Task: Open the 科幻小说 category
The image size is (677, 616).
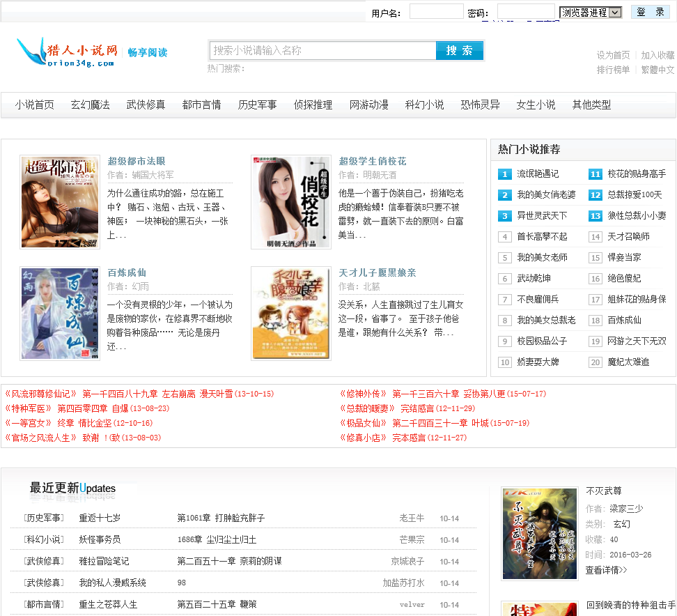Action: point(424,105)
